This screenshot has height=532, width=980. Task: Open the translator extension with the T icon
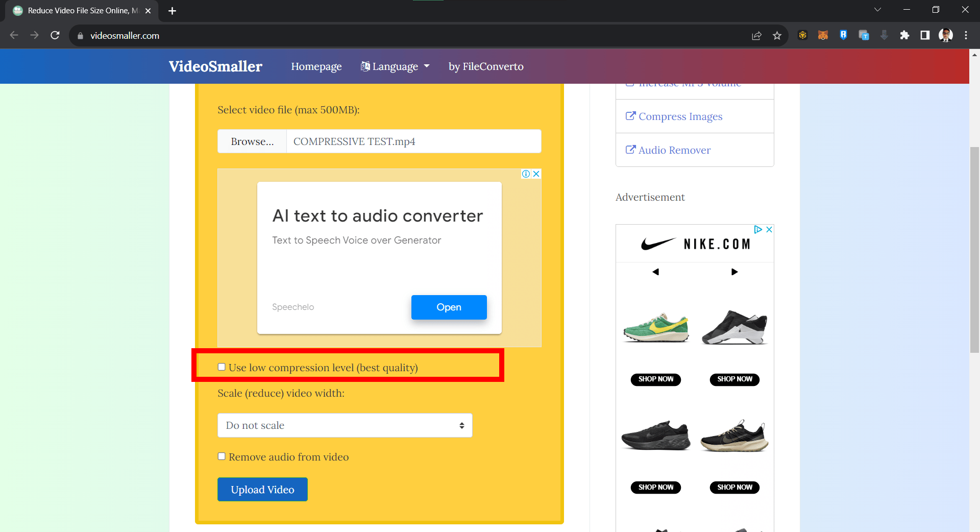(864, 35)
